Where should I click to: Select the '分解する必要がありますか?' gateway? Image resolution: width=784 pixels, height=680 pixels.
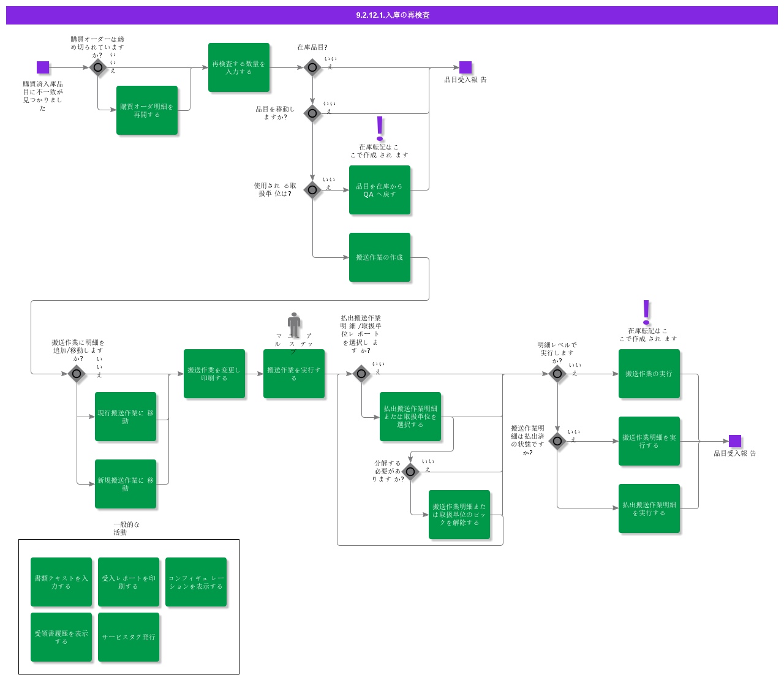pyautogui.click(x=410, y=472)
